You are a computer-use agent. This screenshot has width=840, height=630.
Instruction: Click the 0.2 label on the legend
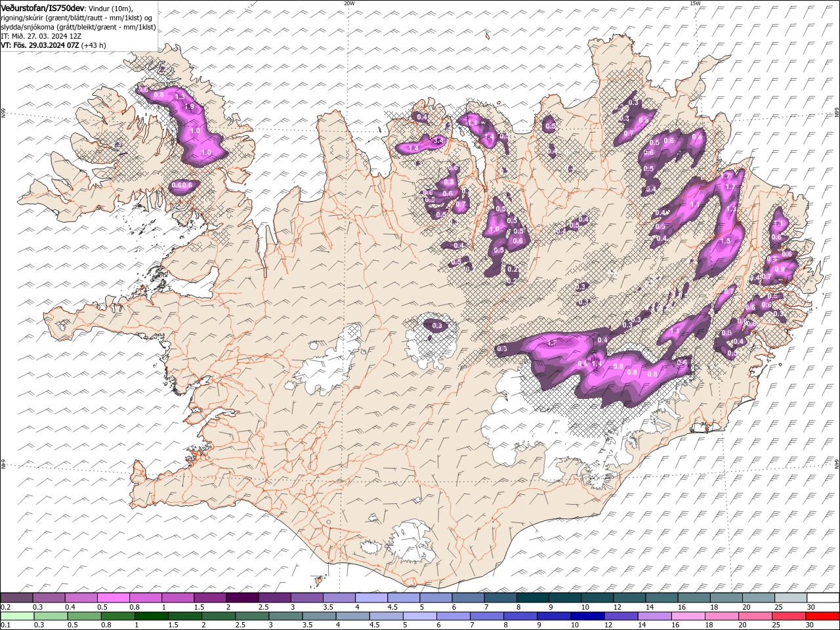click(x=5, y=607)
